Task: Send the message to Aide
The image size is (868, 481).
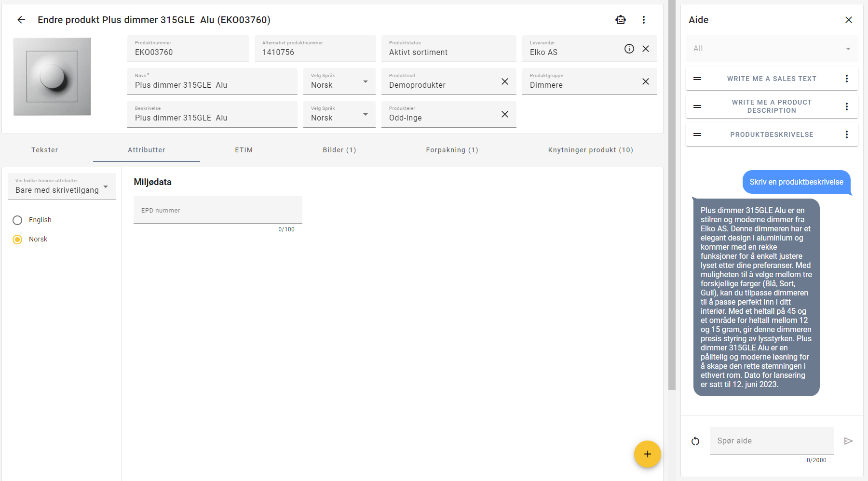Action: pos(849,441)
